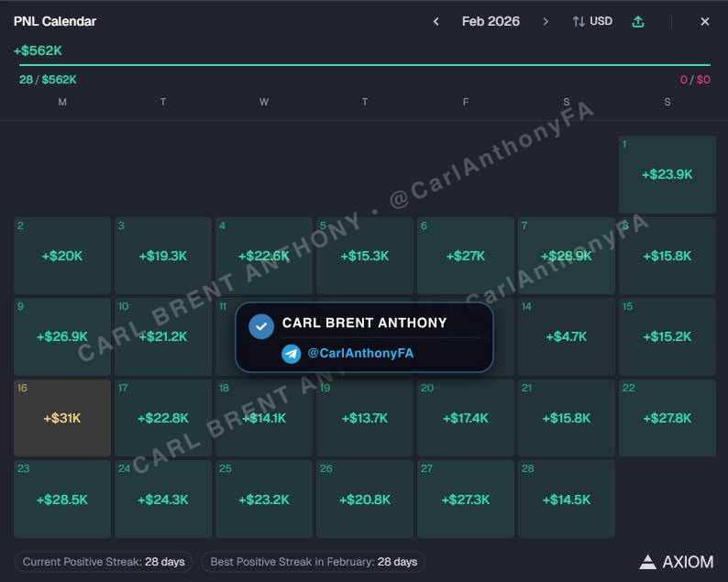The width and height of the screenshot is (728, 582).
Task: Select day 2 cell with +$20K
Action: pos(62,256)
